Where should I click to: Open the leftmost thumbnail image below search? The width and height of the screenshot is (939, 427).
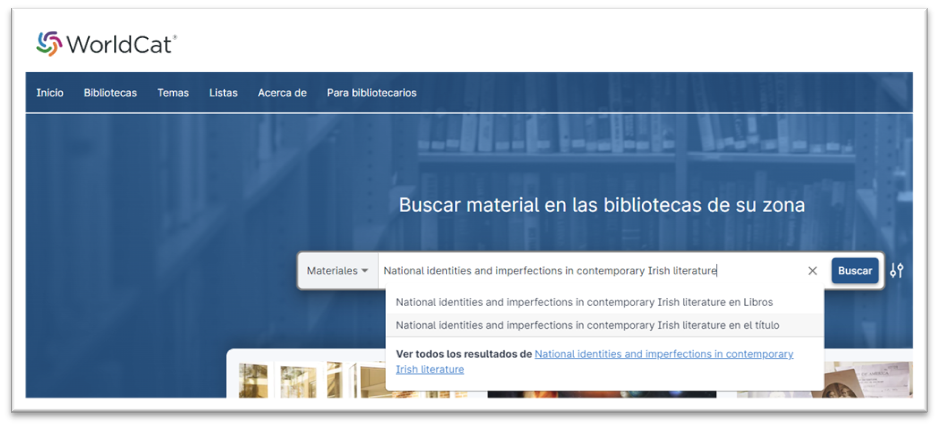click(x=253, y=381)
